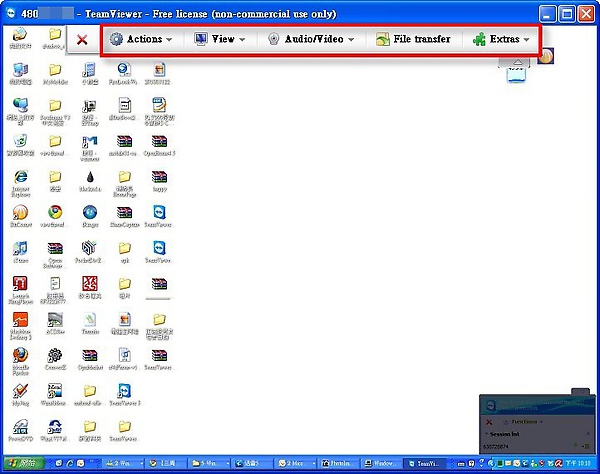Switch to the Chrome taskbar button
The width and height of the screenshot is (600, 474).
[x=166, y=463]
